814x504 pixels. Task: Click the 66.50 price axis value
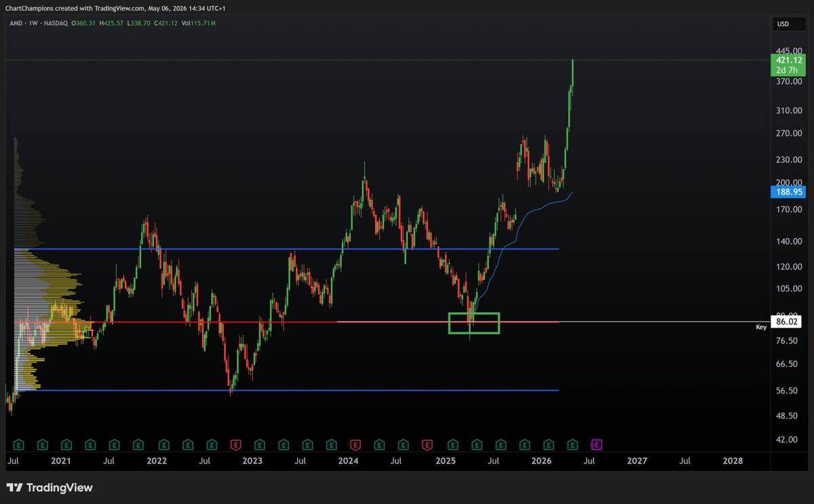click(x=786, y=364)
